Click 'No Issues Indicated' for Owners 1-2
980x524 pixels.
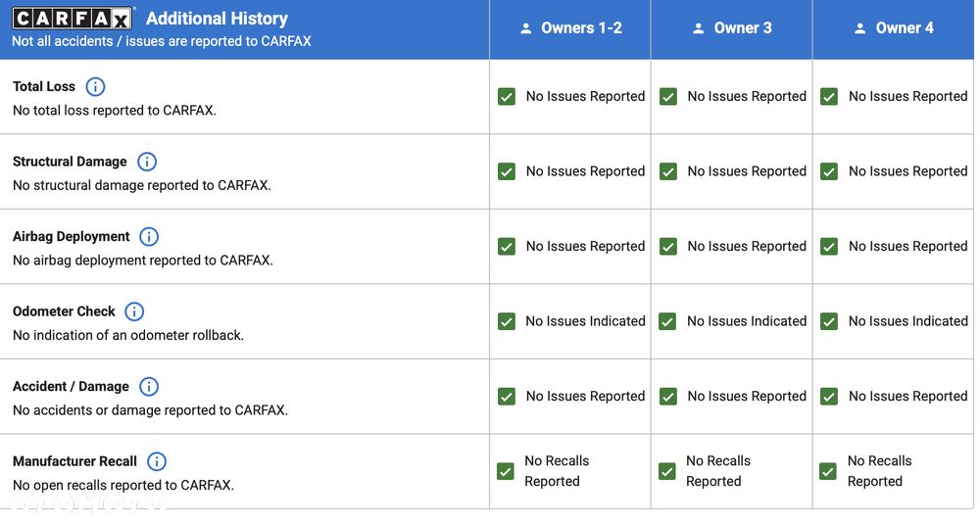[585, 321]
